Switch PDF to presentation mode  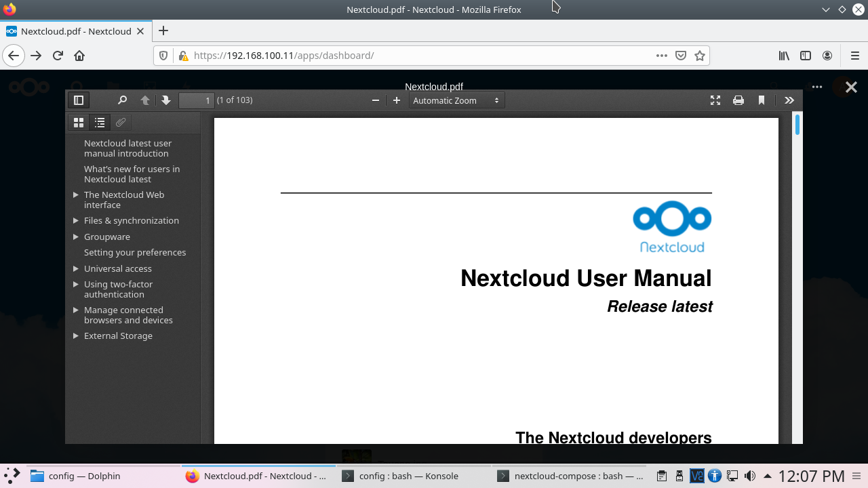715,100
